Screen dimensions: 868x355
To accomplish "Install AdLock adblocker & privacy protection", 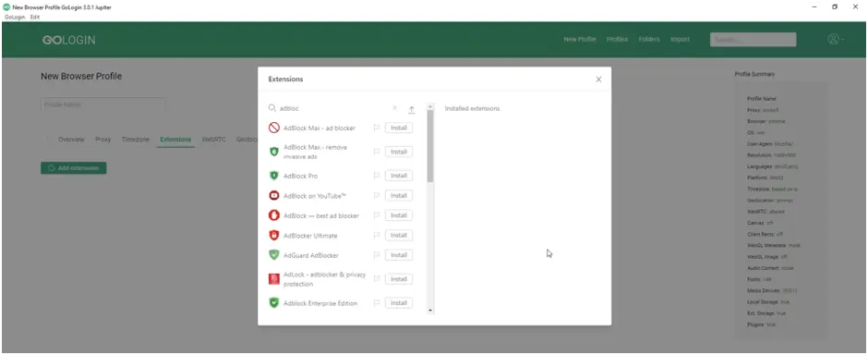I will coord(399,279).
